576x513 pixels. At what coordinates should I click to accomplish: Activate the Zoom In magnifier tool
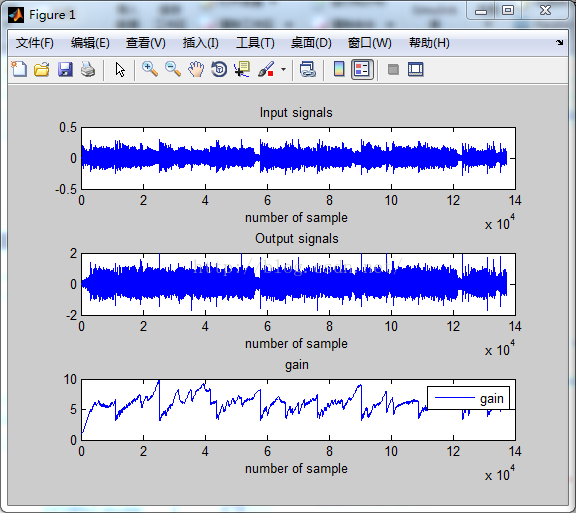click(150, 69)
